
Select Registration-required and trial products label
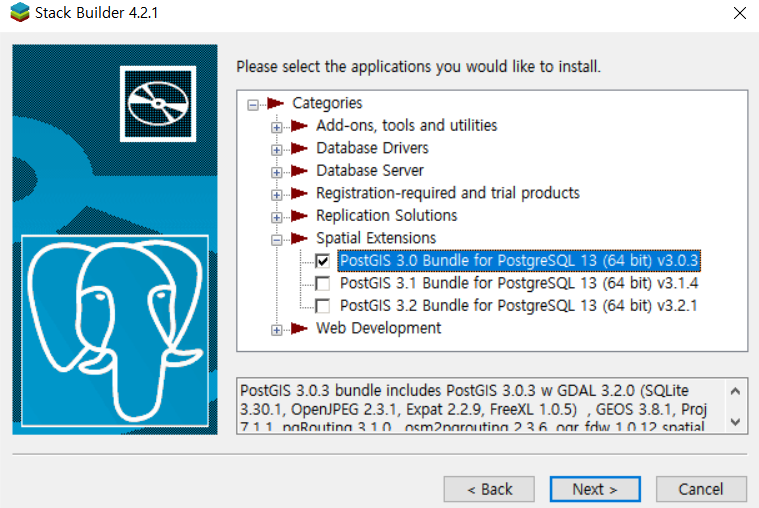448,193
